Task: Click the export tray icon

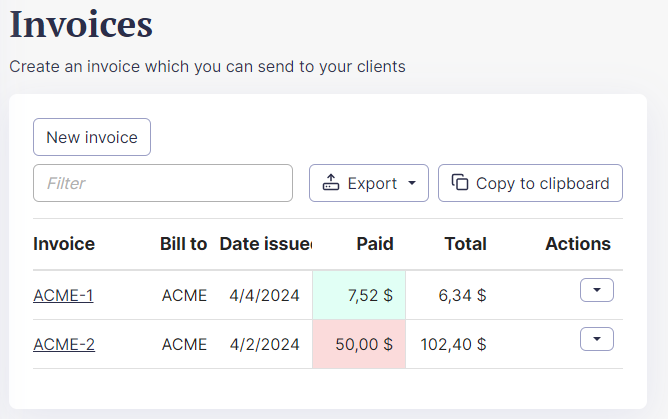Action: click(331, 183)
